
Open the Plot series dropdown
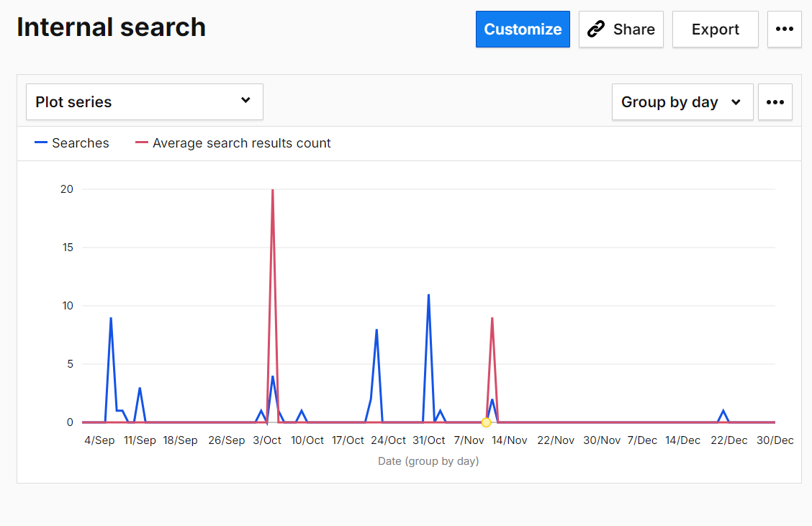(144, 101)
